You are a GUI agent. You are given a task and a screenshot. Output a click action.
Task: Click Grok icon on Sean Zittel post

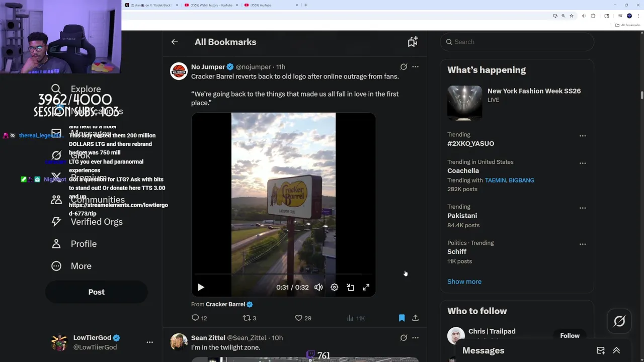[404, 338]
